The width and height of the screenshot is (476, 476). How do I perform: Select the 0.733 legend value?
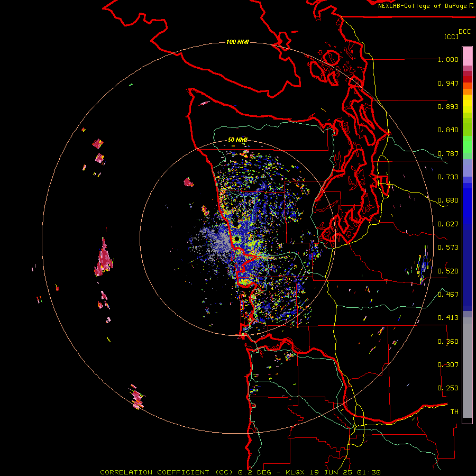coord(448,177)
